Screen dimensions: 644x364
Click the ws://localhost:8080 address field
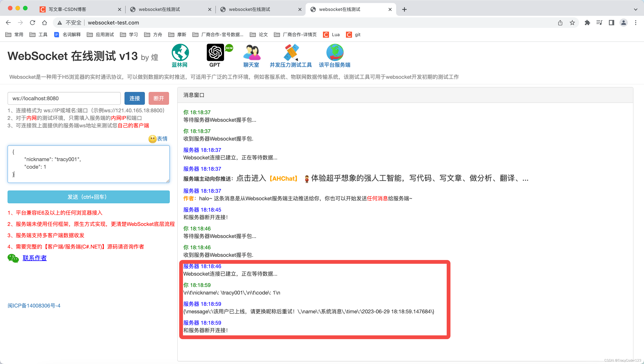pos(64,98)
